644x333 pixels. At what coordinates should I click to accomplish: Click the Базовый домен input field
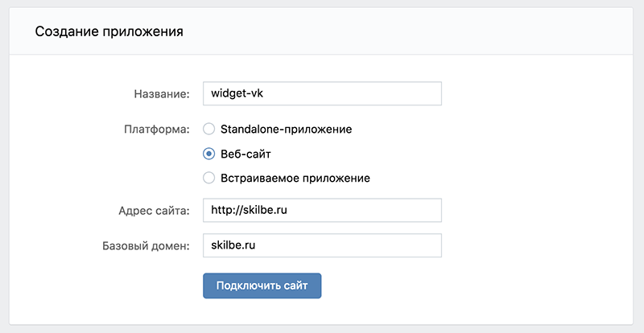[x=322, y=245]
